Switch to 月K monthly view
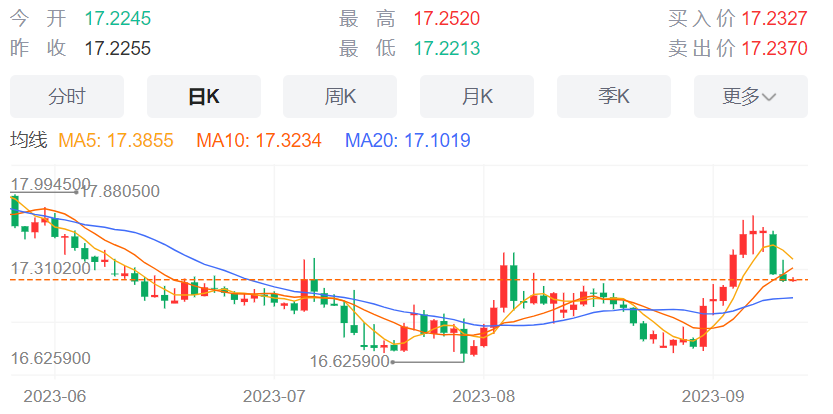 point(477,96)
